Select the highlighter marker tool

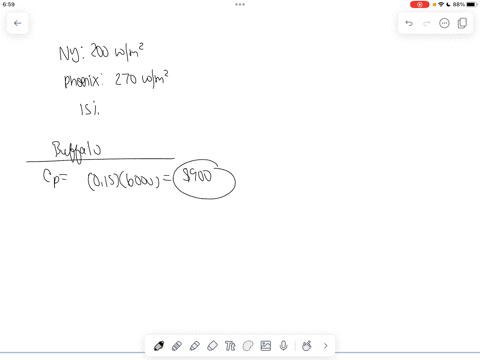coord(177,346)
